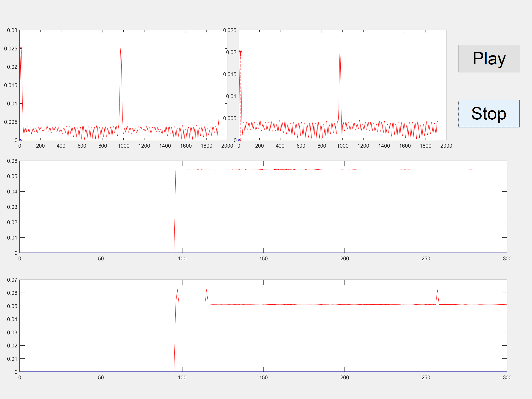Click the central peak tip in top-right plot
This screenshot has width=532, height=399.
[340, 52]
